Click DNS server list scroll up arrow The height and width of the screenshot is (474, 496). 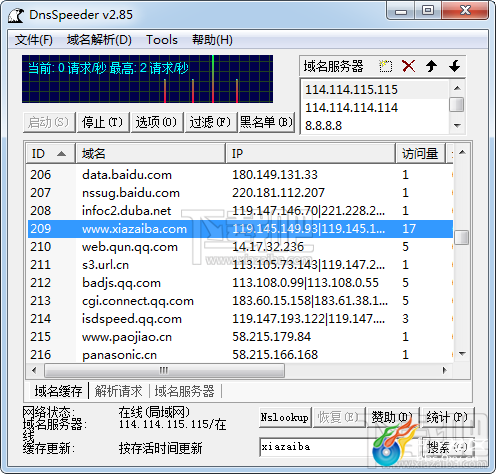point(457,88)
